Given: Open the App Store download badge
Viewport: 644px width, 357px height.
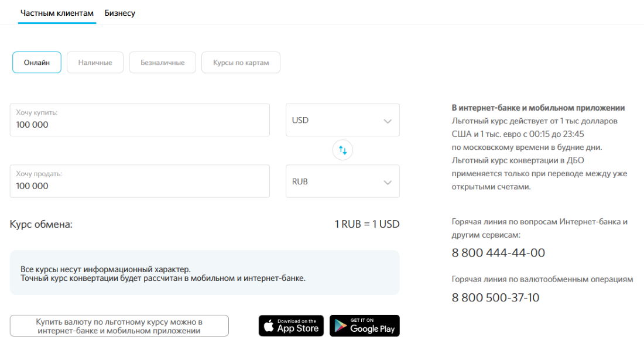Looking at the screenshot, I should tap(291, 325).
